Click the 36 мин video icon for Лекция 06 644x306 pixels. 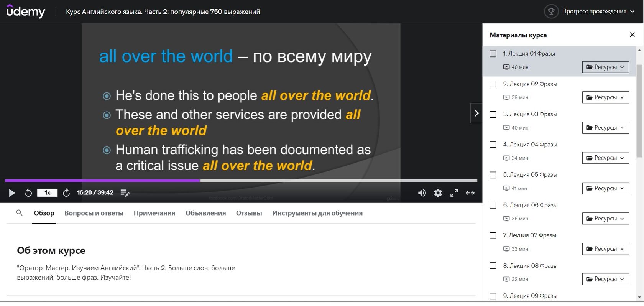(506, 219)
